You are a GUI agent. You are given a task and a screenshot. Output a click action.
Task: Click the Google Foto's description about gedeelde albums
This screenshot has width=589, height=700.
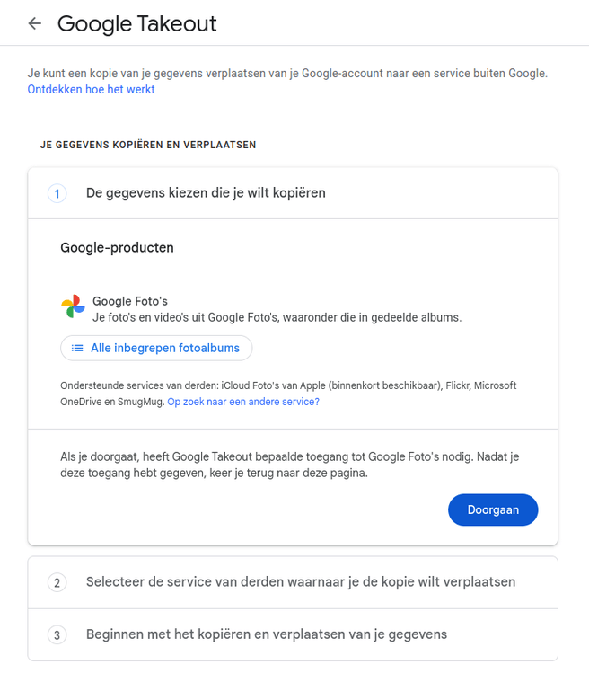(277, 317)
